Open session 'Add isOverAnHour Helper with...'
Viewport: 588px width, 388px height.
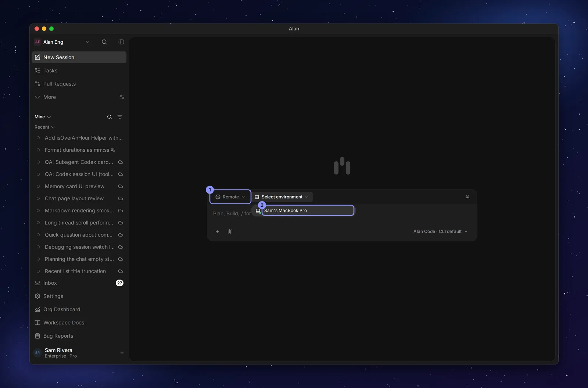pyautogui.click(x=79, y=138)
